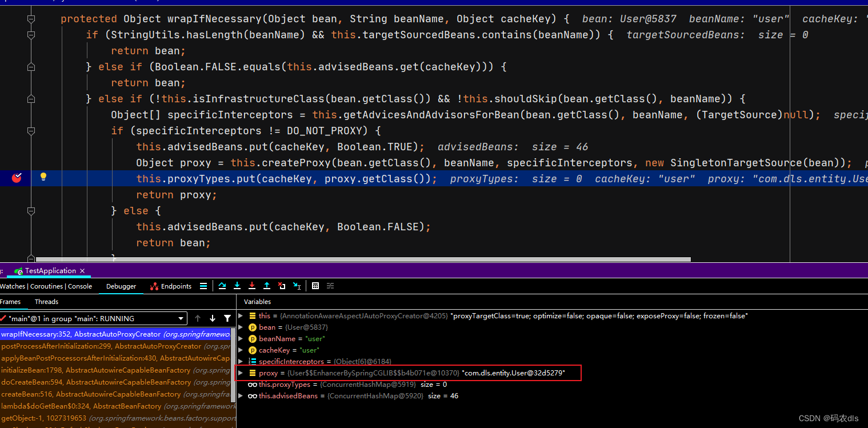Click the Step Out debugger icon
Screen dimensions: 868x428
click(267, 286)
